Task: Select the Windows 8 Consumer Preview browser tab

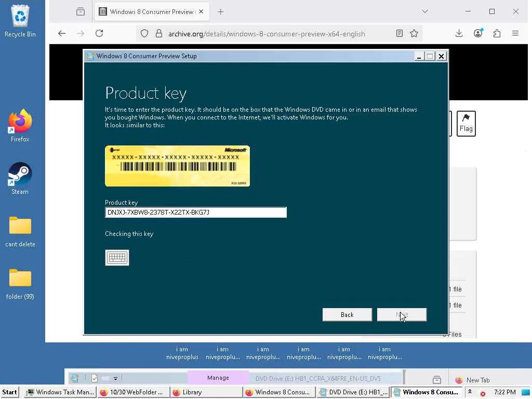Action: point(152,12)
